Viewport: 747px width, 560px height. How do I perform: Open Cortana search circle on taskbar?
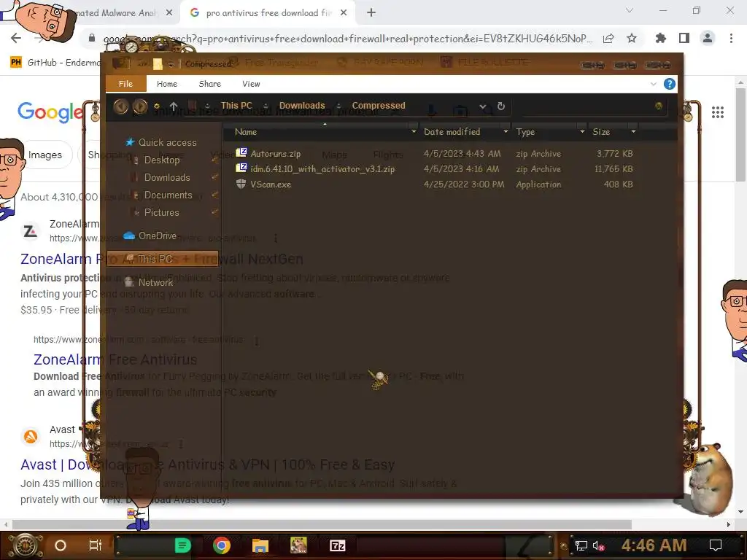point(60,545)
